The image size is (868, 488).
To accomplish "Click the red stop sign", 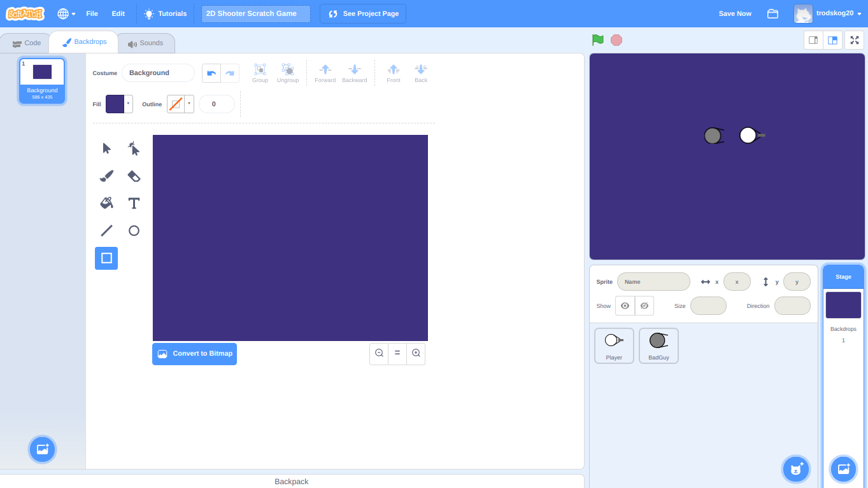I will tap(616, 39).
